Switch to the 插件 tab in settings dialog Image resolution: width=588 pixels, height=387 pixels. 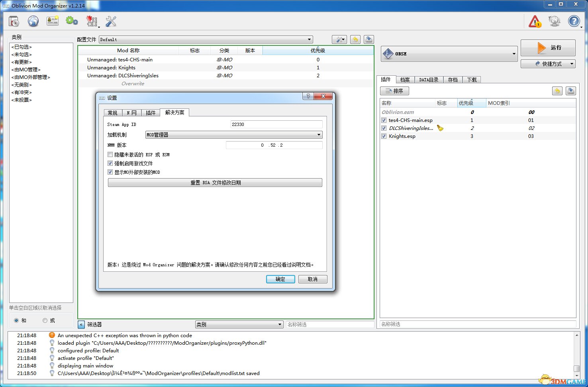tap(151, 113)
